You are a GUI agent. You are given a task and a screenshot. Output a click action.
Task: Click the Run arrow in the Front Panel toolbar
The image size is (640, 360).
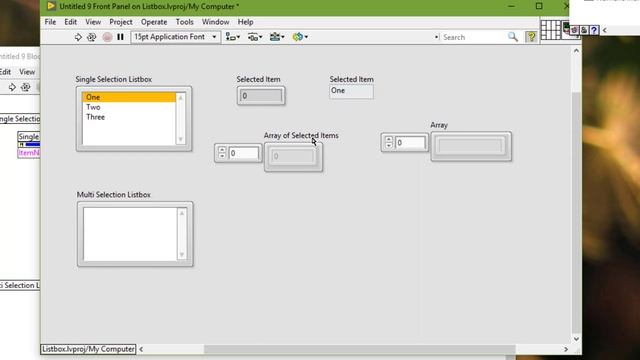click(78, 37)
